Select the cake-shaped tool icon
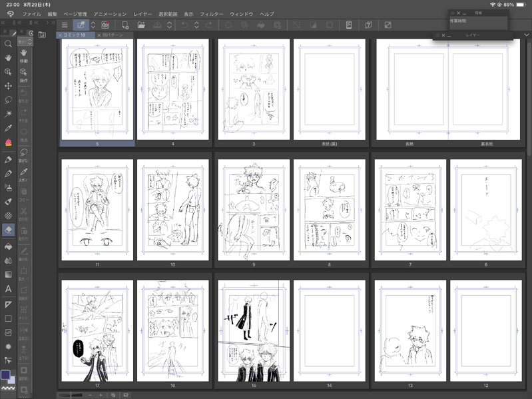 tap(8, 142)
